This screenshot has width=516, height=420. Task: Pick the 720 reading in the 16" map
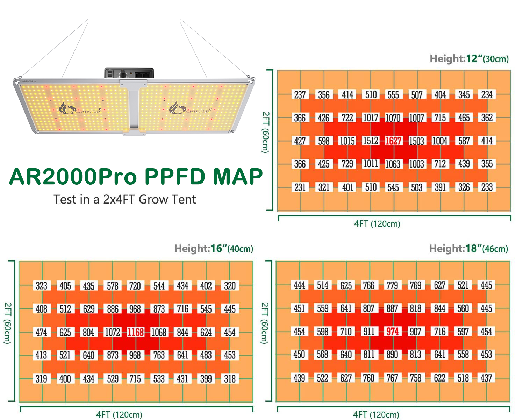click(135, 286)
